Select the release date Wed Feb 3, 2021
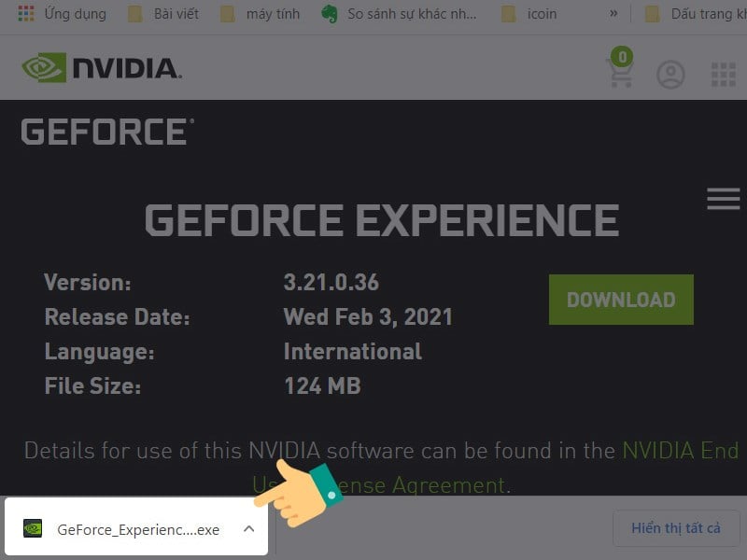The width and height of the screenshot is (747, 560). (368, 317)
